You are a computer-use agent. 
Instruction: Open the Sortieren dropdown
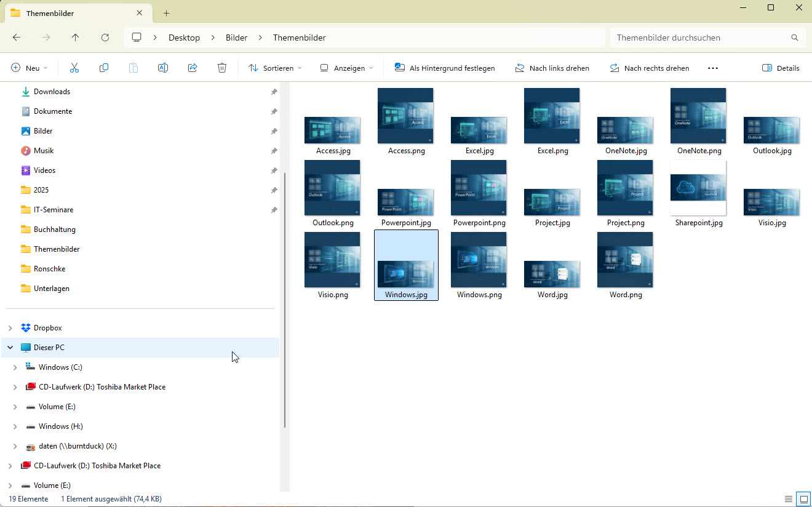coord(275,68)
